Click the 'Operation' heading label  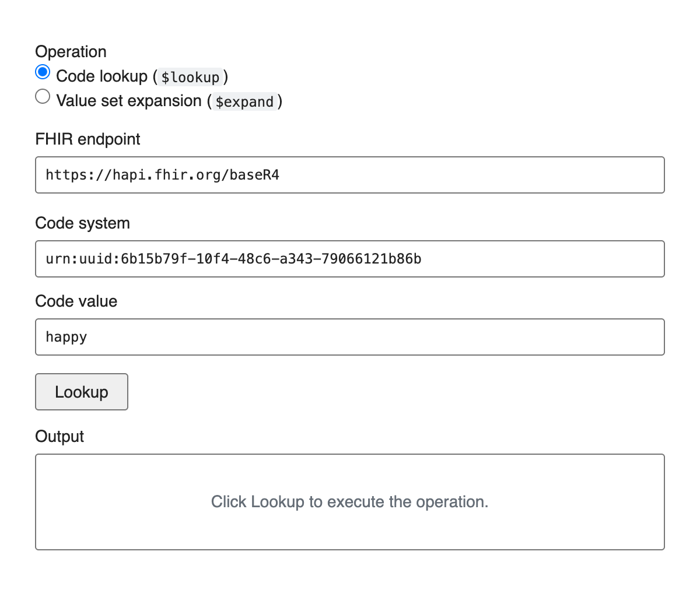(71, 52)
